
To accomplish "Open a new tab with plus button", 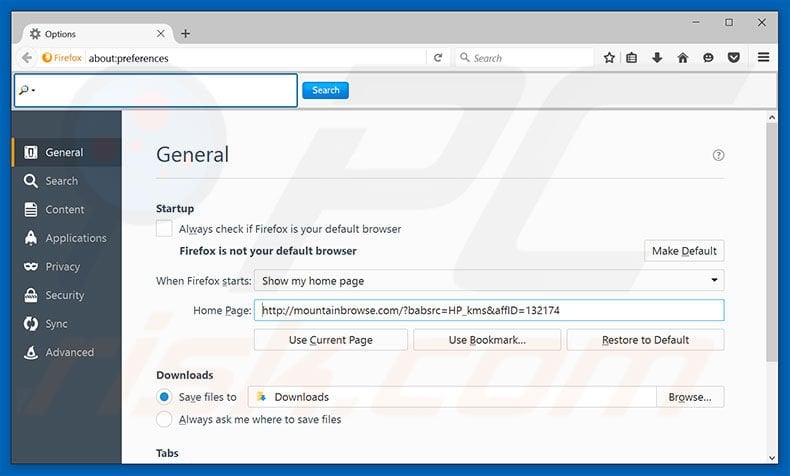I will [x=185, y=34].
